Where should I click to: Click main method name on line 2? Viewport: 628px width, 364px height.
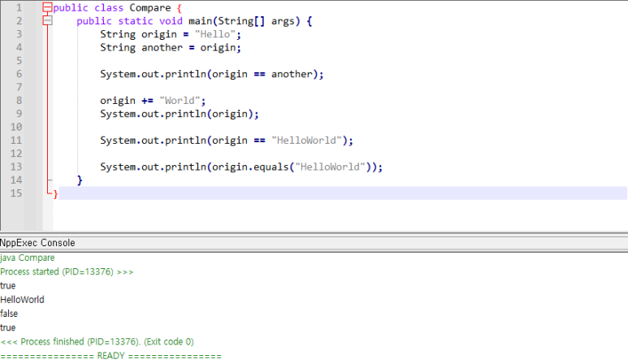(x=200, y=21)
